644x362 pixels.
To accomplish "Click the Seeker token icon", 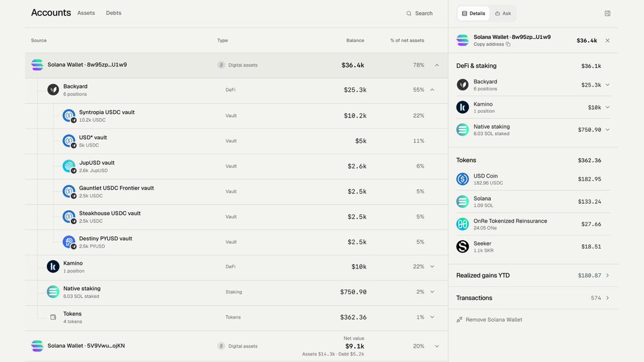I will tap(463, 247).
